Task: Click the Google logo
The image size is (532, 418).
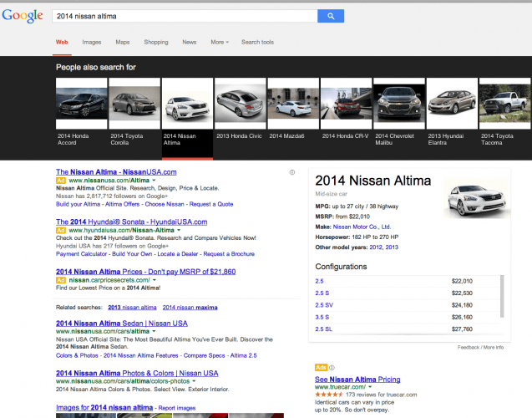Action: pos(23,16)
